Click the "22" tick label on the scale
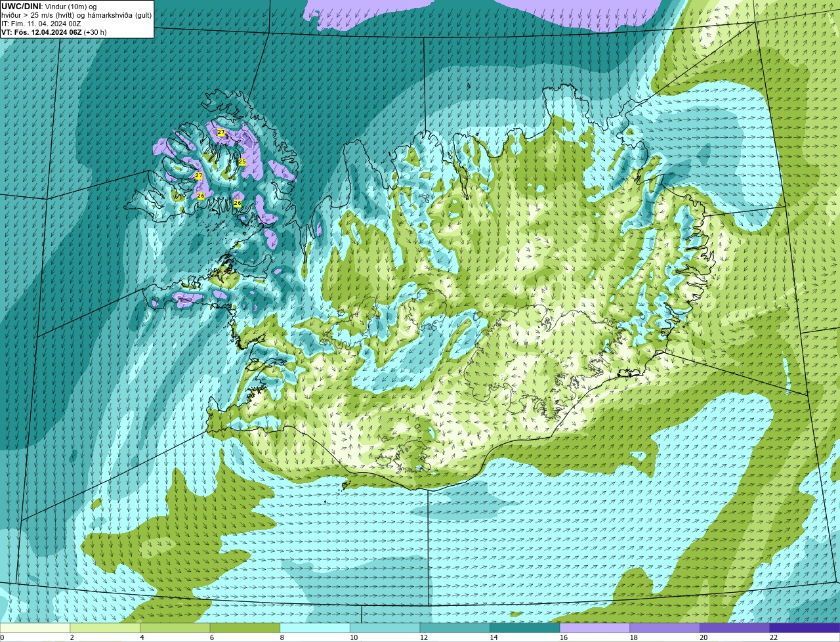840x642 pixels. coord(774,637)
